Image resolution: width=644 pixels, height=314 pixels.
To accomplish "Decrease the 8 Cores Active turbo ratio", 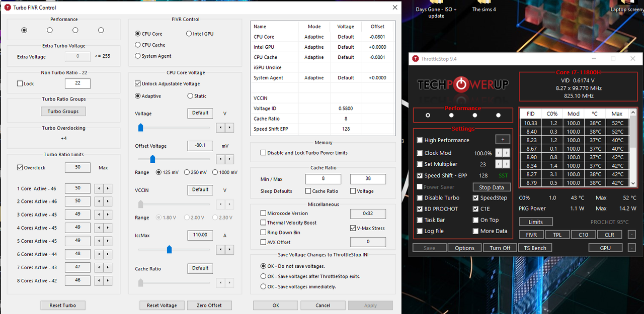I will [100, 280].
